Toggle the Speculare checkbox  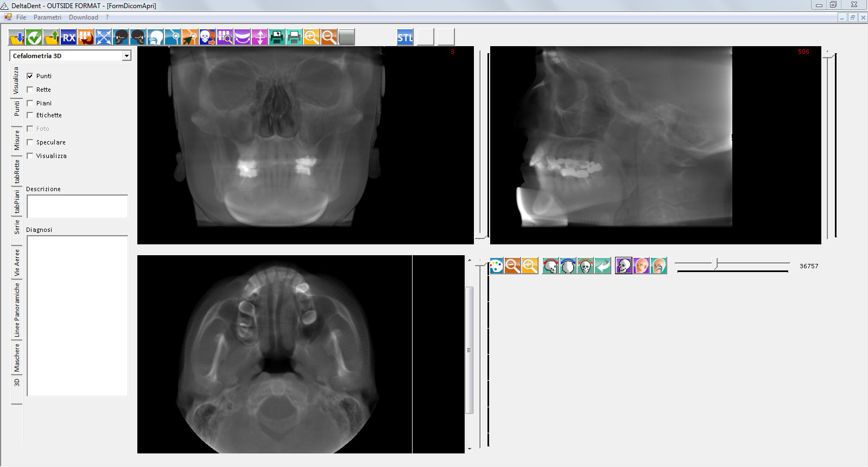(x=30, y=142)
